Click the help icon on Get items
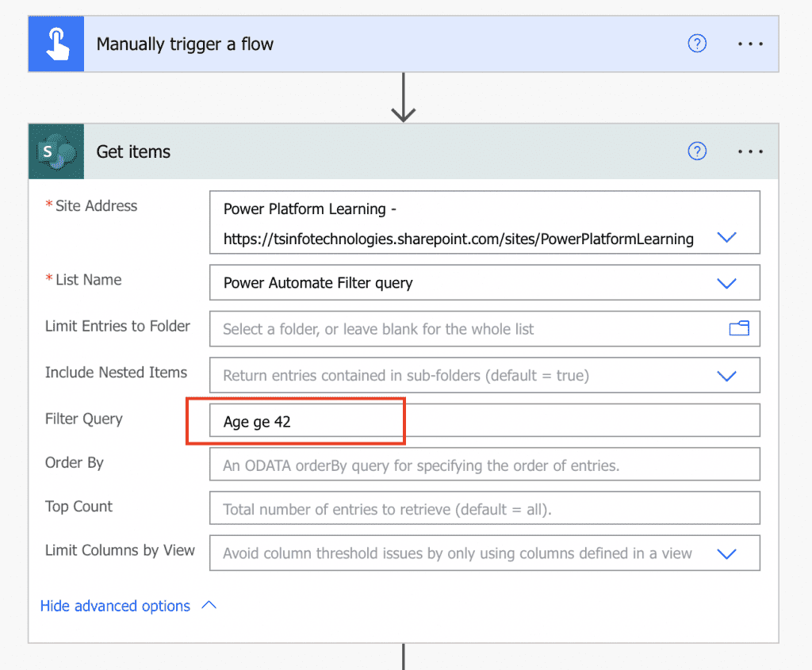The image size is (812, 670). (x=697, y=151)
